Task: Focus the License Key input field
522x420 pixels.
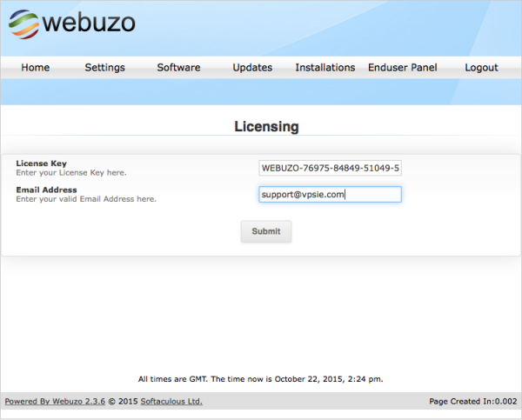Action: pyautogui.click(x=331, y=168)
